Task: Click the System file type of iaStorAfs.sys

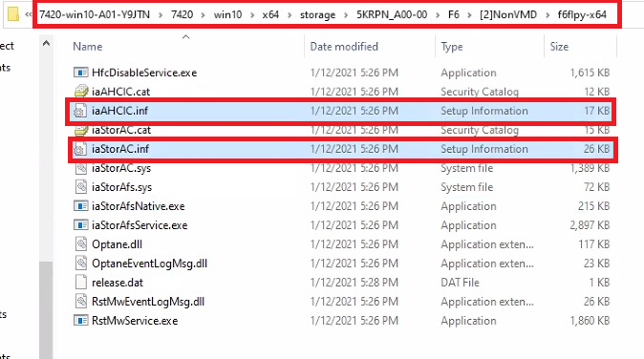Action: coord(466,187)
